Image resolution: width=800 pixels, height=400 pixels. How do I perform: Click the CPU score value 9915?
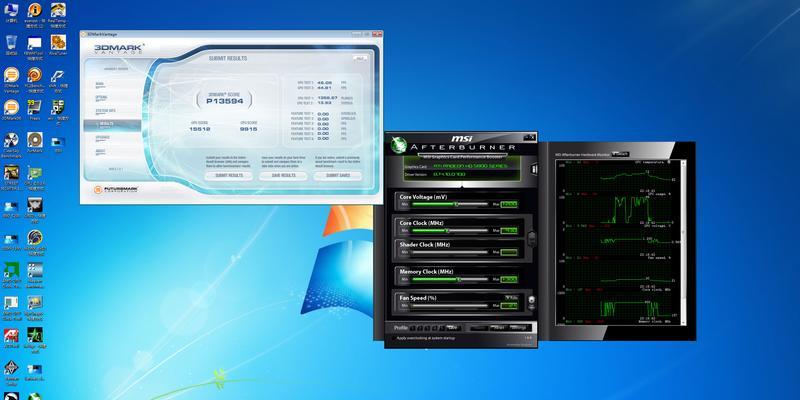pyautogui.click(x=248, y=129)
